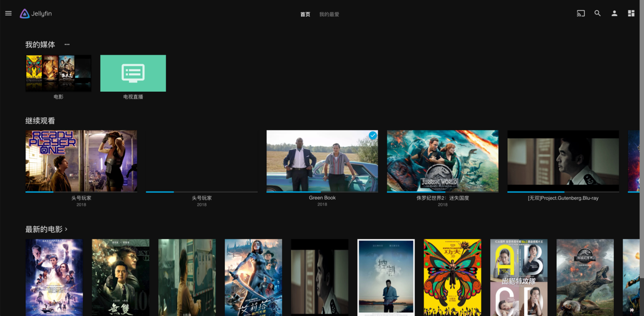Click the 我的媒体 section heading
The height and width of the screenshot is (316, 644).
pyautogui.click(x=40, y=45)
